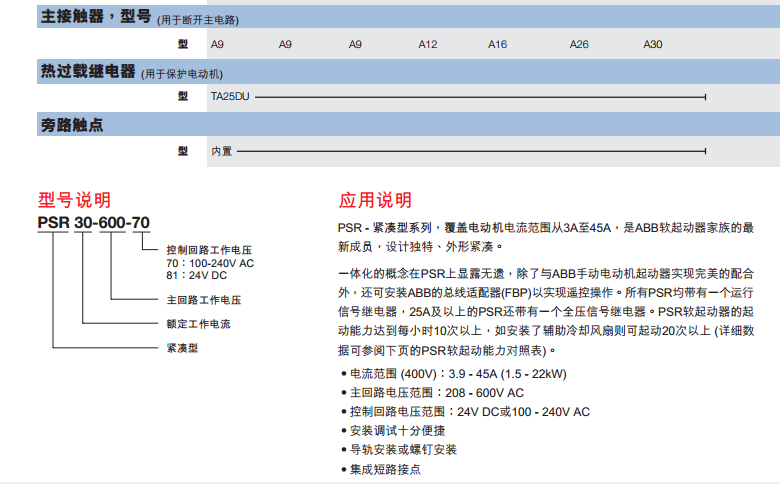780x484 pixels.
Task: Click the '型' label in the 内置 row
Action: click(x=183, y=151)
